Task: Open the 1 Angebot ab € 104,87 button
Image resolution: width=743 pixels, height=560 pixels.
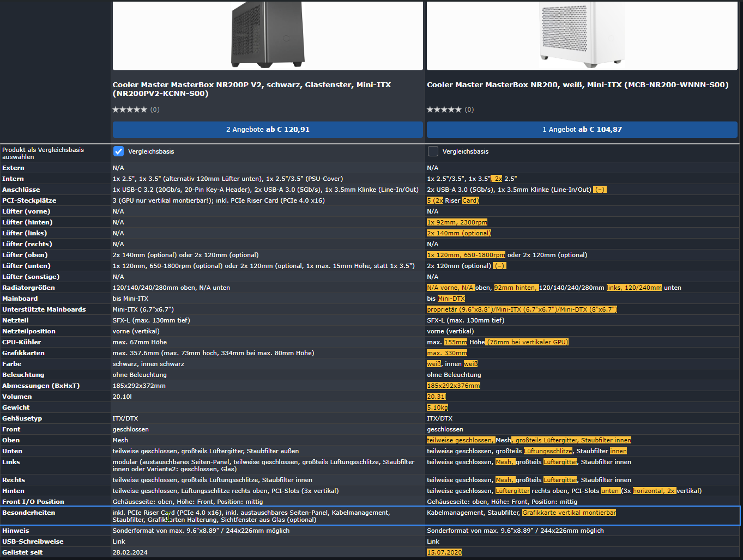Action: click(582, 130)
